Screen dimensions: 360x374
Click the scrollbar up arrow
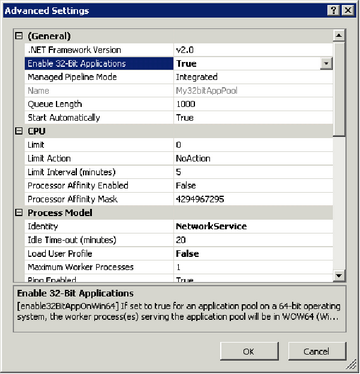coord(339,35)
